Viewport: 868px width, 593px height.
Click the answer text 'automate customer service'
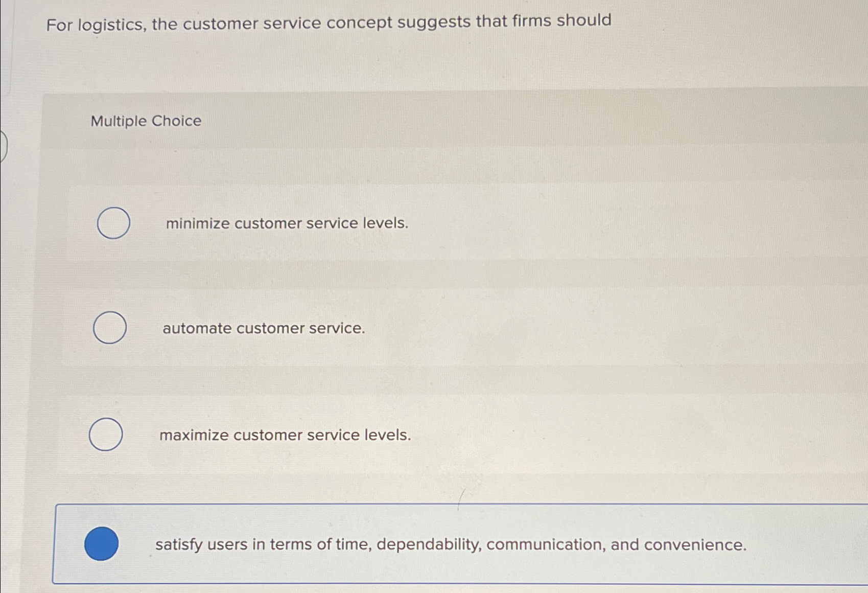264,328
